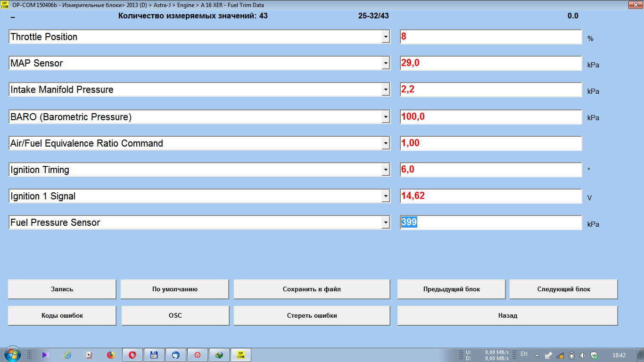Image resolution: width=644 pixels, height=362 pixels.
Task: Go to Предыдущий блок
Action: pos(452,289)
